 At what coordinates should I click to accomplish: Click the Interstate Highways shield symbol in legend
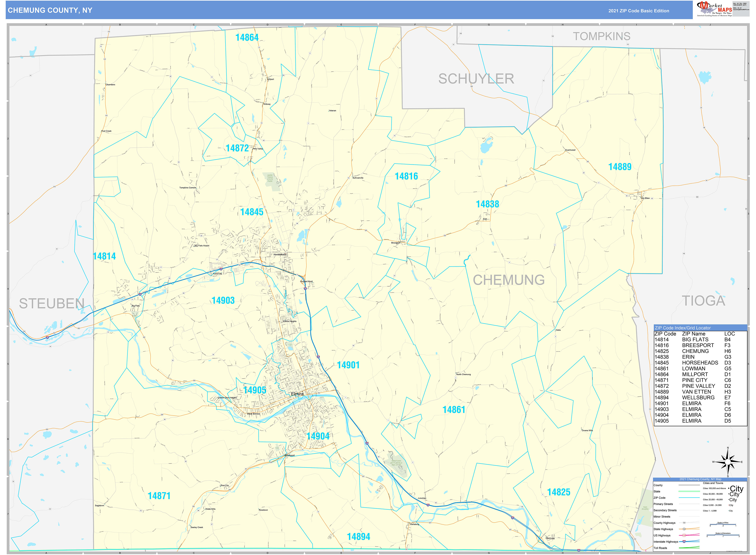pos(684,542)
